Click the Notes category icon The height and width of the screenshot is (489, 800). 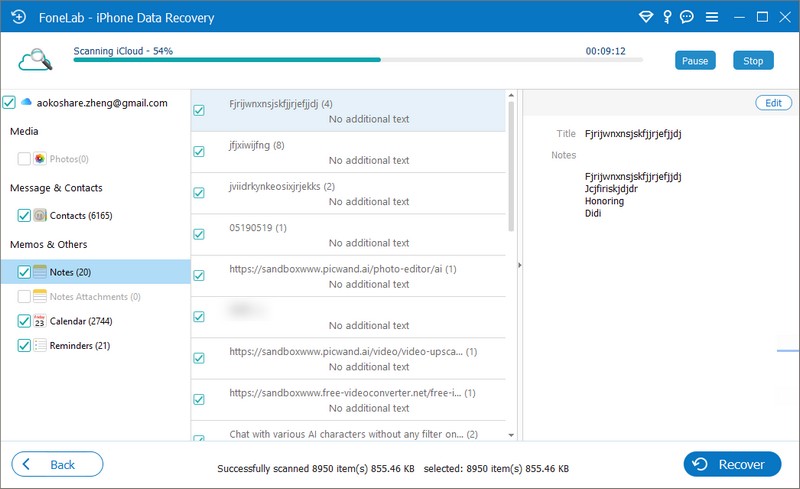click(x=40, y=272)
